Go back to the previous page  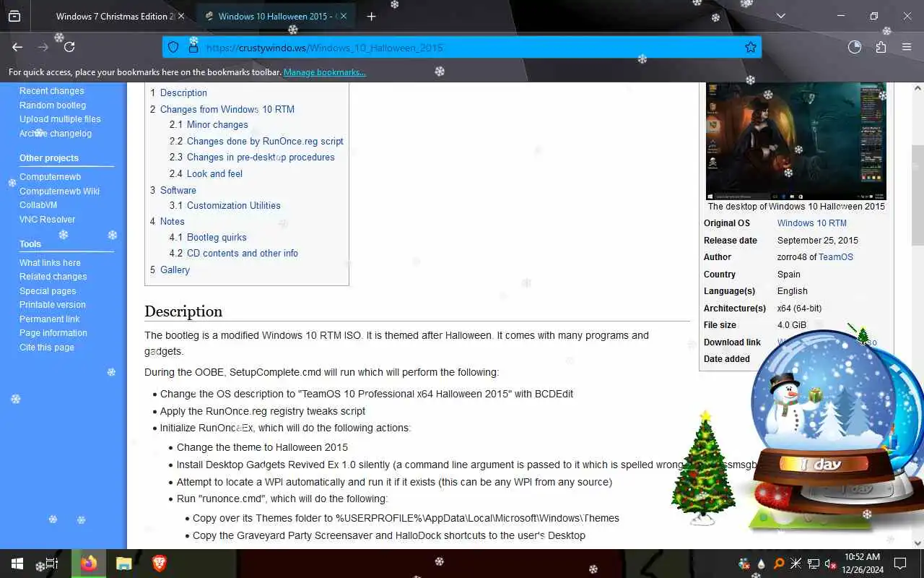[17, 47]
